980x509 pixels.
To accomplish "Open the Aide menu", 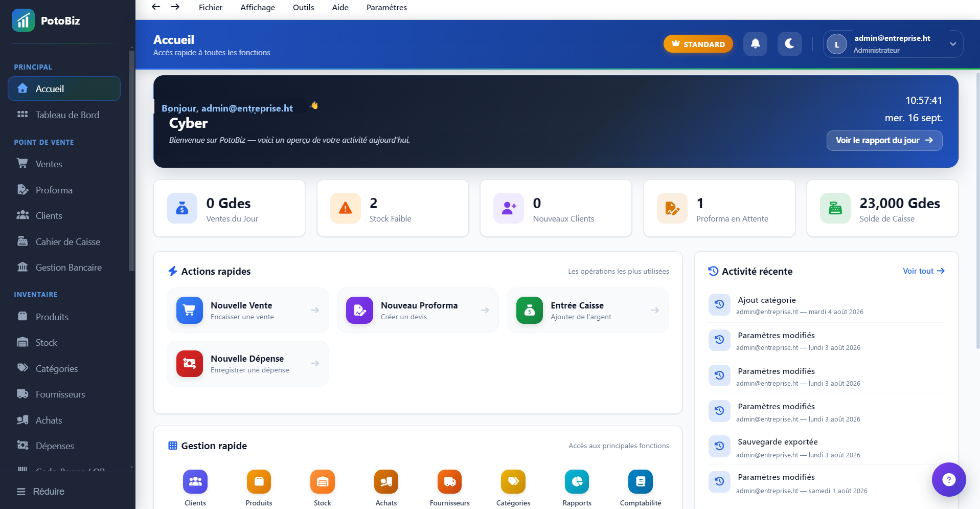I will click(340, 7).
